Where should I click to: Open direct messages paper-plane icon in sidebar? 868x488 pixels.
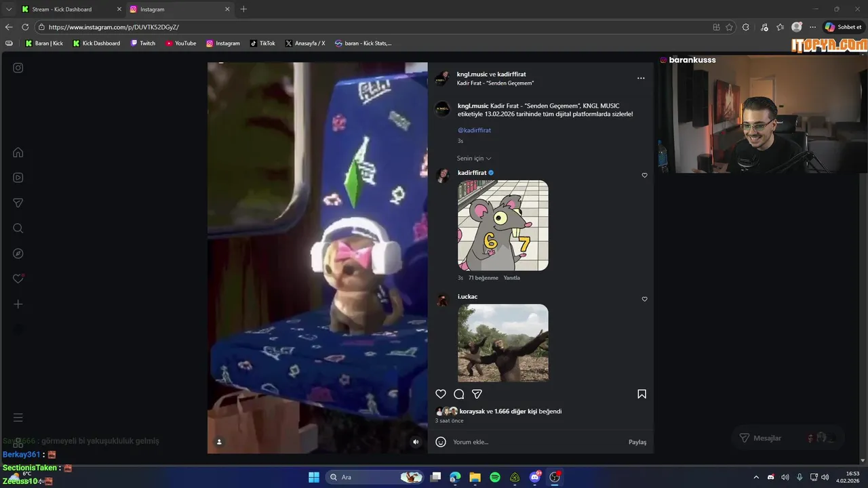click(x=18, y=203)
